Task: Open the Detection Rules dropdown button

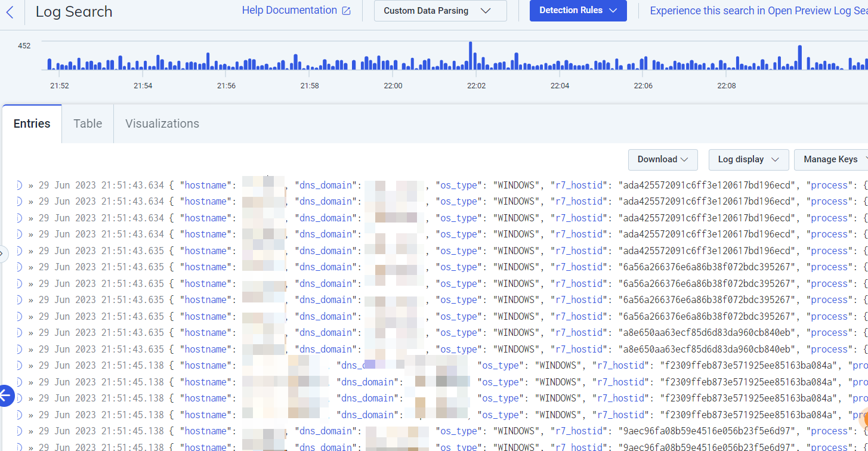Action: click(x=578, y=10)
